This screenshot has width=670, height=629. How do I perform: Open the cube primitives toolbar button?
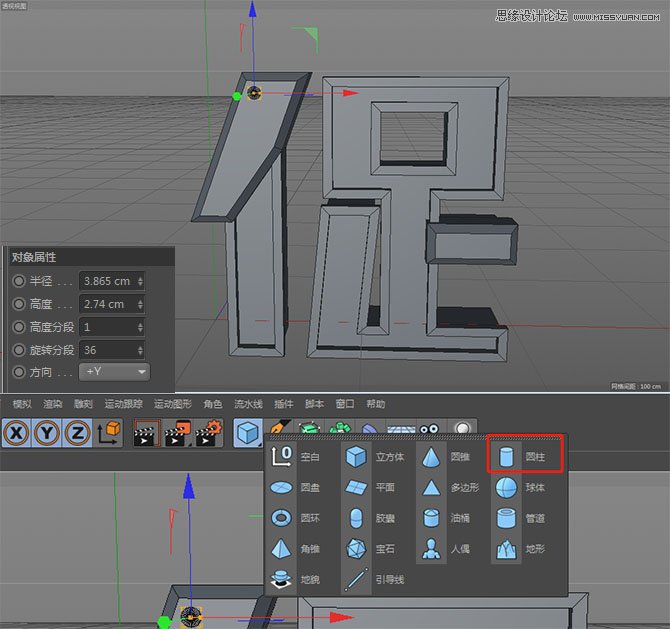coord(248,433)
